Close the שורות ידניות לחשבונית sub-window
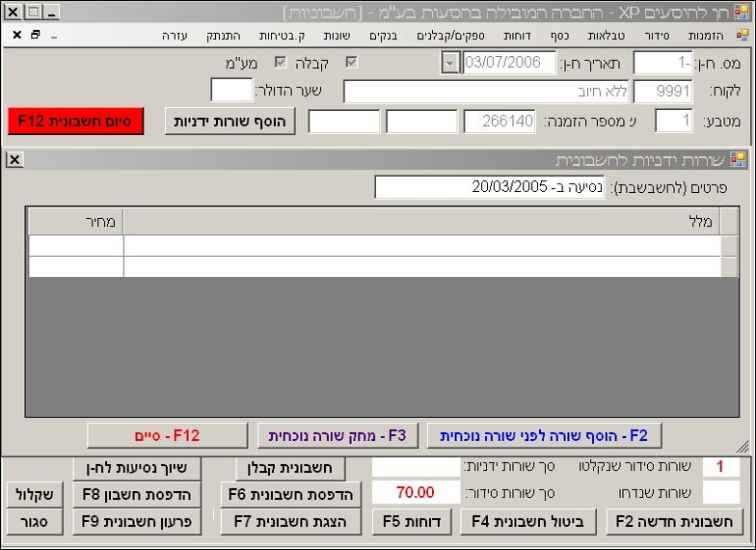756x550 pixels. coord(14,160)
